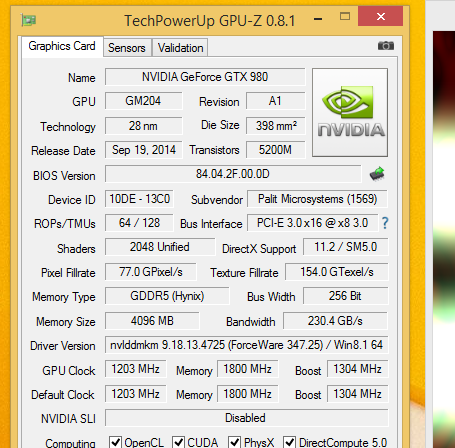This screenshot has height=448, width=455.
Task: Click DirectX Support value 11.2 / SM5.0
Action: coord(346,247)
